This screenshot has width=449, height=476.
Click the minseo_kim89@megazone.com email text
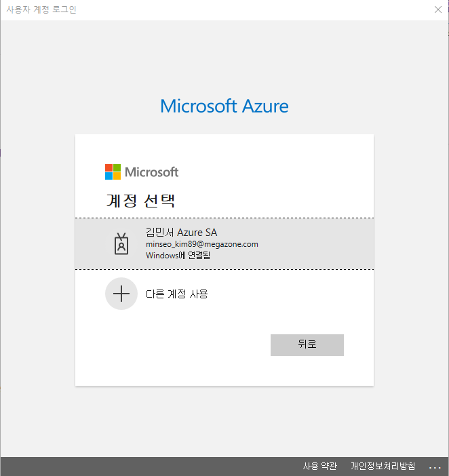tap(202, 244)
